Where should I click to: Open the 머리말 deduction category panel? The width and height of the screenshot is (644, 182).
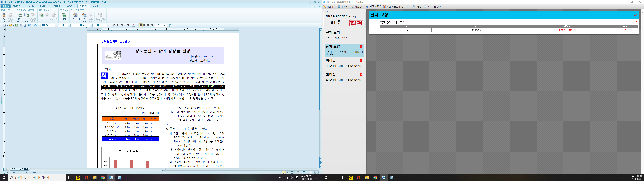coord(344,64)
